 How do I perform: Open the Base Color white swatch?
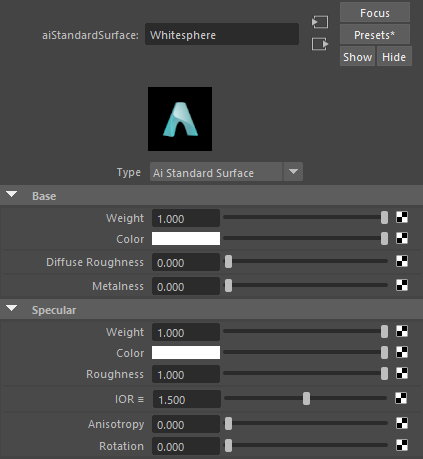(186, 239)
